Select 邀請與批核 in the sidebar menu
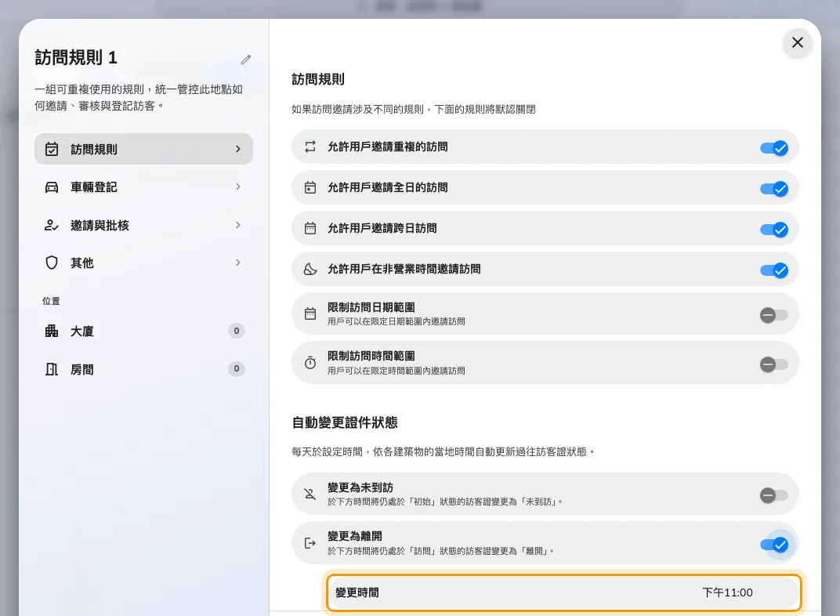Image resolution: width=840 pixels, height=616 pixels. click(143, 225)
